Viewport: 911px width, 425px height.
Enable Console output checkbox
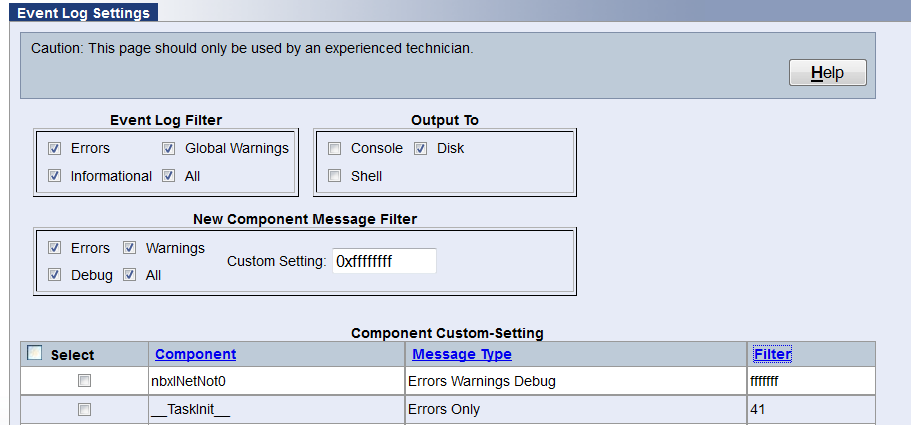[335, 149]
